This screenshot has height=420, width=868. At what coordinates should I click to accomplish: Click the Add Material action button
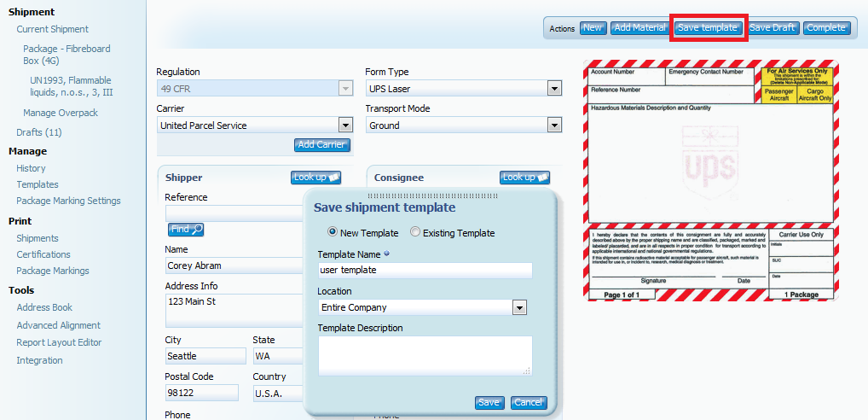tap(639, 28)
